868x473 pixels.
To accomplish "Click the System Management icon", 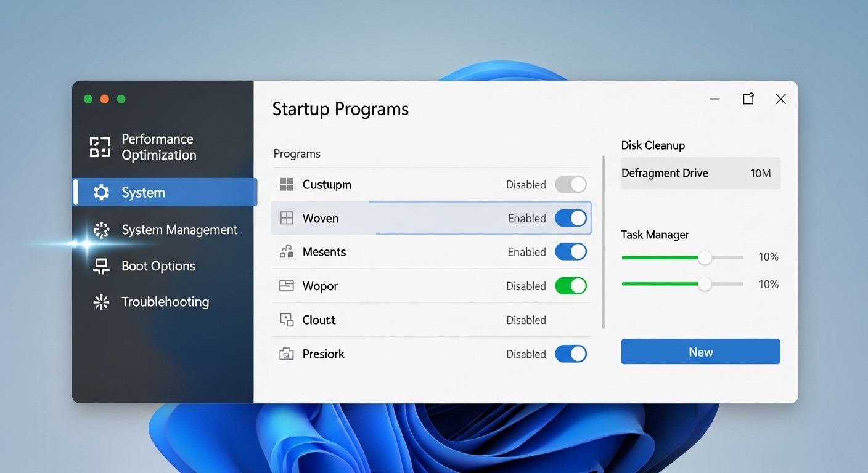I will pos(101,230).
